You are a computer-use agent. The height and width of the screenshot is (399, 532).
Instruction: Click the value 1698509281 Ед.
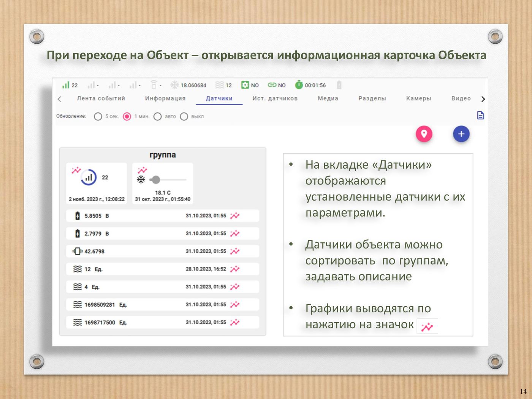(106, 305)
